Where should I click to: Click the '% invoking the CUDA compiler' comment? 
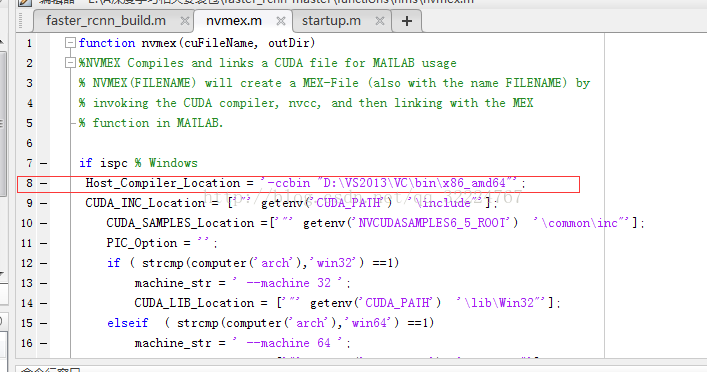[x=306, y=103]
